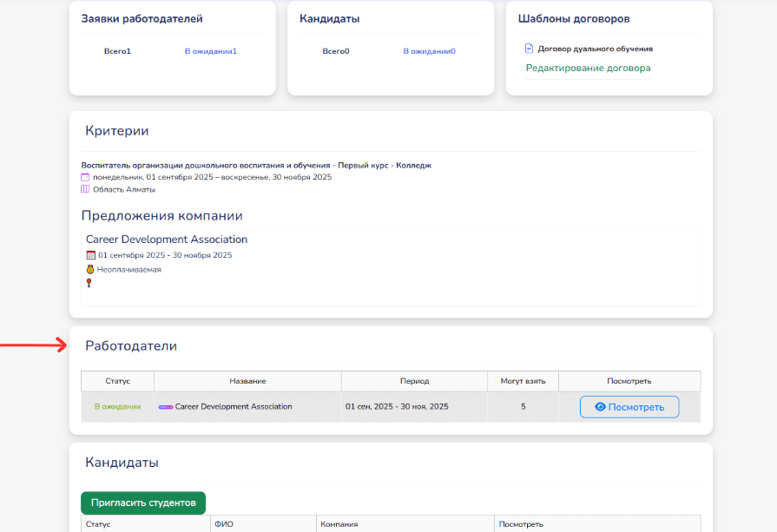
Task: Open Договор дуального обучения template
Action: (x=595, y=49)
